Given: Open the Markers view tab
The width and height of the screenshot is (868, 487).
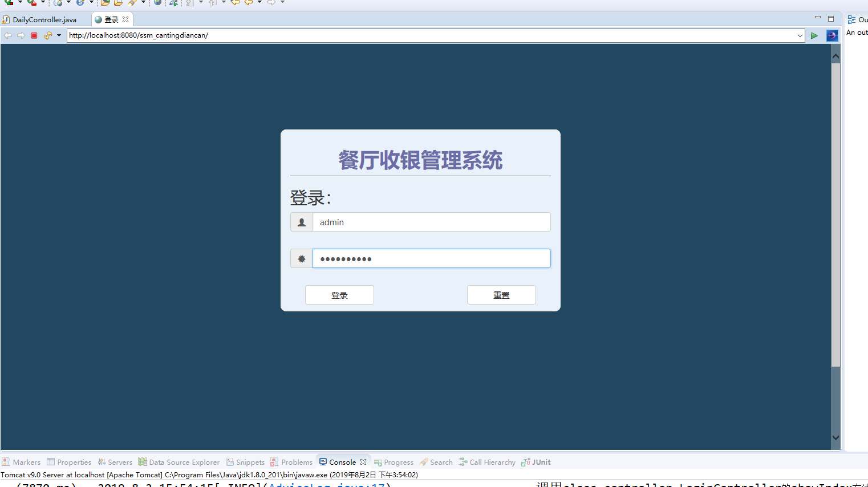Looking at the screenshot, I should (x=21, y=462).
